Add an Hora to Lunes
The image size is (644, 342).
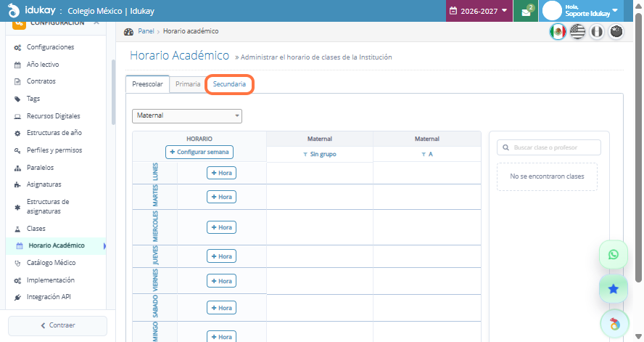(x=221, y=173)
